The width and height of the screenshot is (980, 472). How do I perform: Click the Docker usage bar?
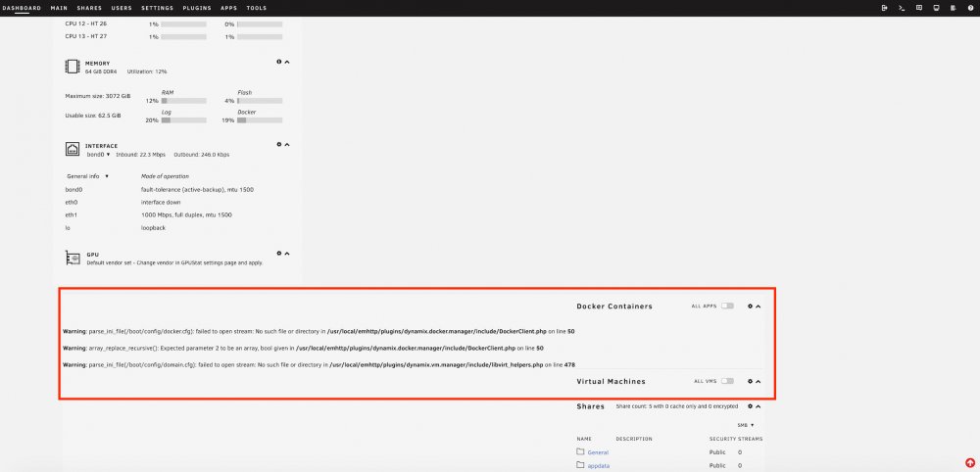coord(260,120)
